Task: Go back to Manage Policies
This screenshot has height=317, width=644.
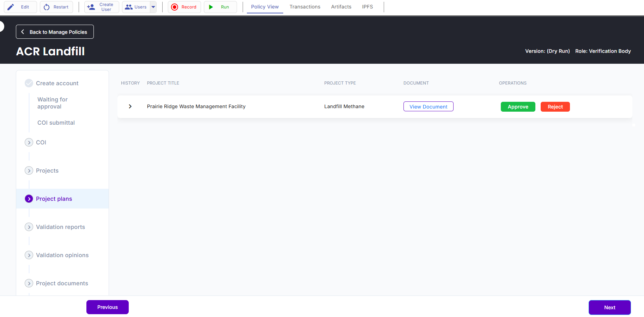Action: coord(55,32)
